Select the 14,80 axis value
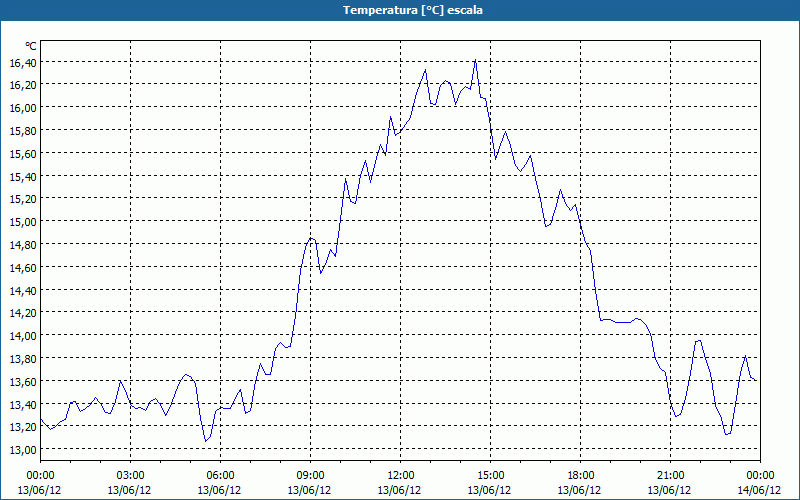 point(22,245)
